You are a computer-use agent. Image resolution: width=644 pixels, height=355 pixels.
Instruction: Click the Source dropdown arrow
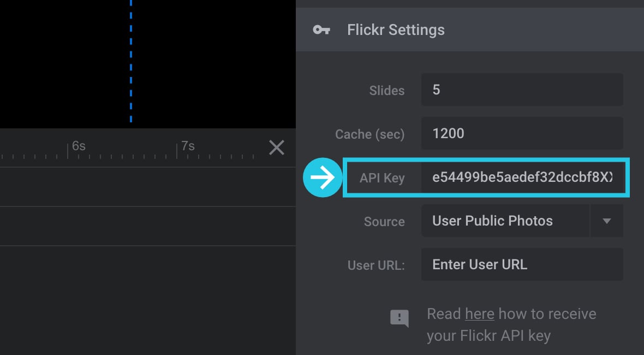607,221
